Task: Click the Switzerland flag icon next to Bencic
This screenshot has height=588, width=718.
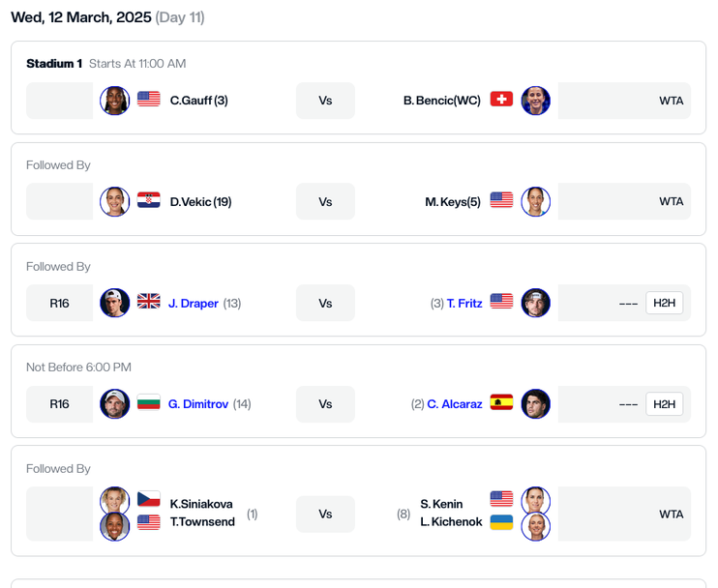Action: (501, 99)
